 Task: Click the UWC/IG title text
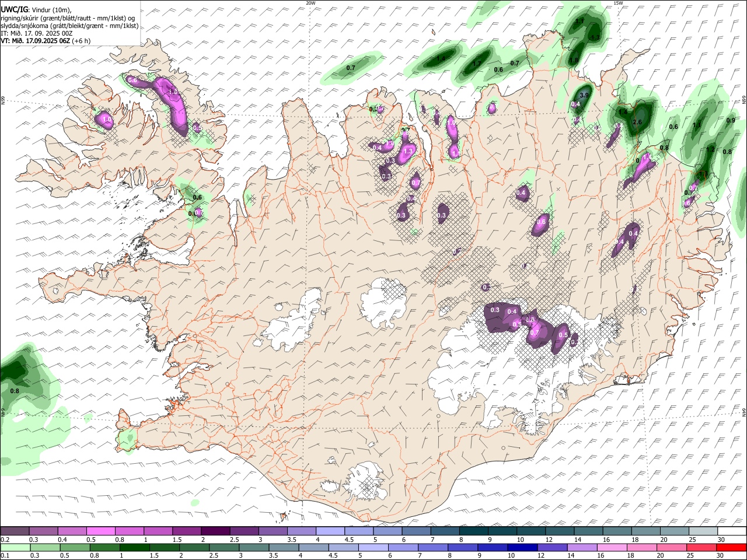point(14,9)
